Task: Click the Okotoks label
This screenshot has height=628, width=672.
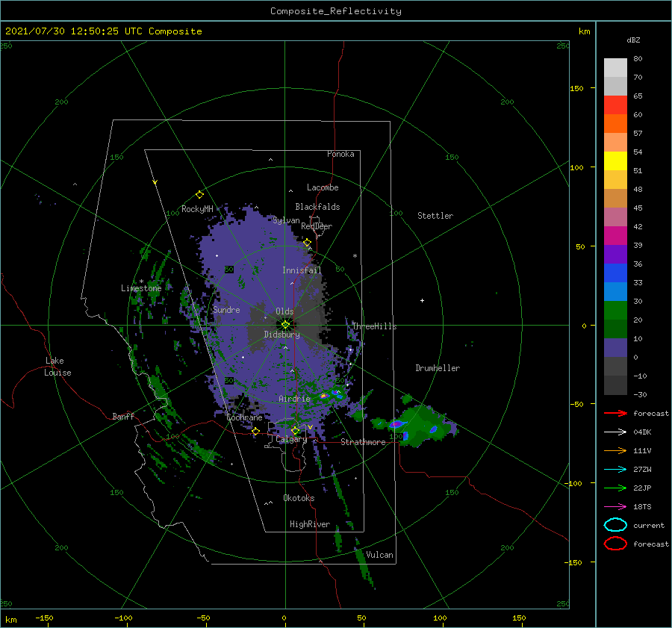Action: [299, 498]
